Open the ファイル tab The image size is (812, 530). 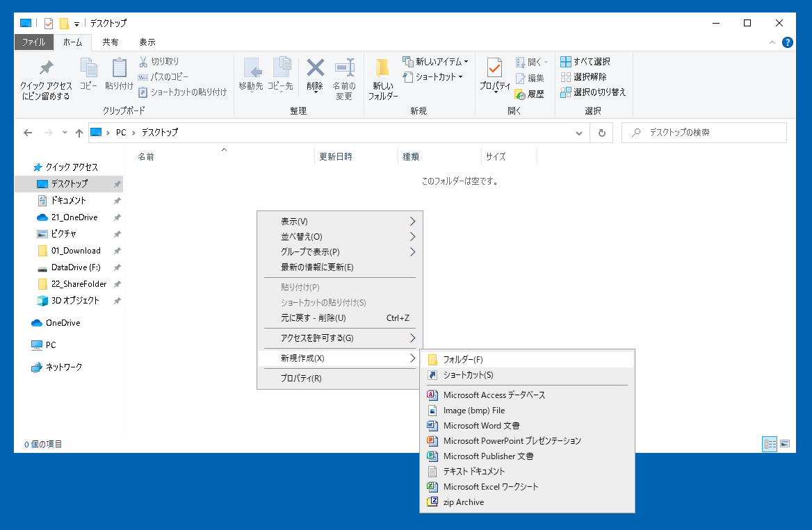[33, 42]
